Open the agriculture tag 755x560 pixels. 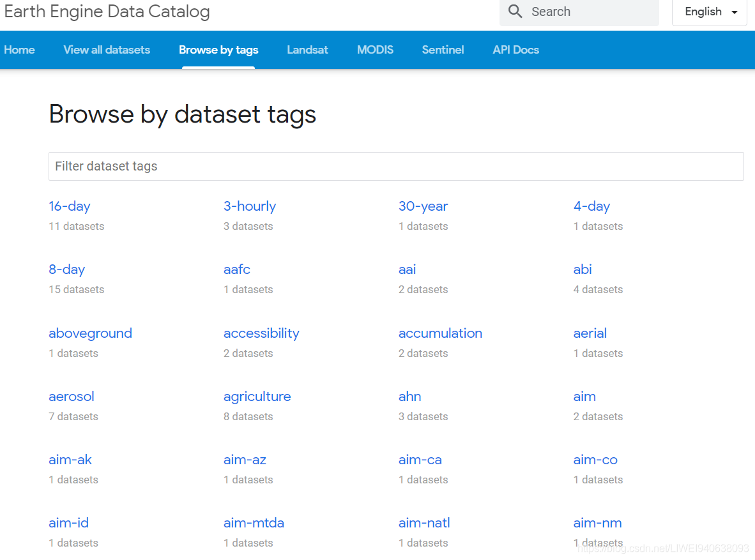(x=257, y=397)
